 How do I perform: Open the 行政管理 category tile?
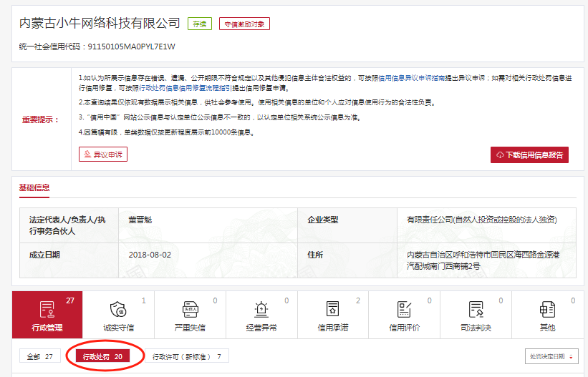(47, 315)
